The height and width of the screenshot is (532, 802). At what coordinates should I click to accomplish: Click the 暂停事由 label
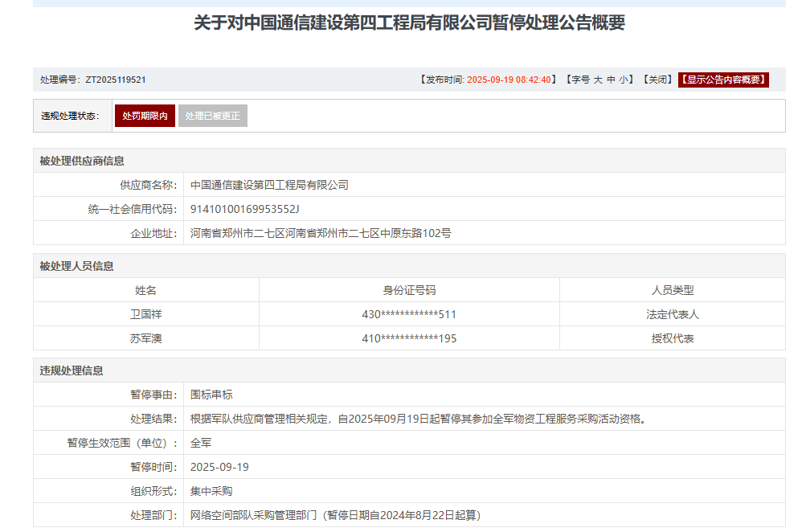153,395
